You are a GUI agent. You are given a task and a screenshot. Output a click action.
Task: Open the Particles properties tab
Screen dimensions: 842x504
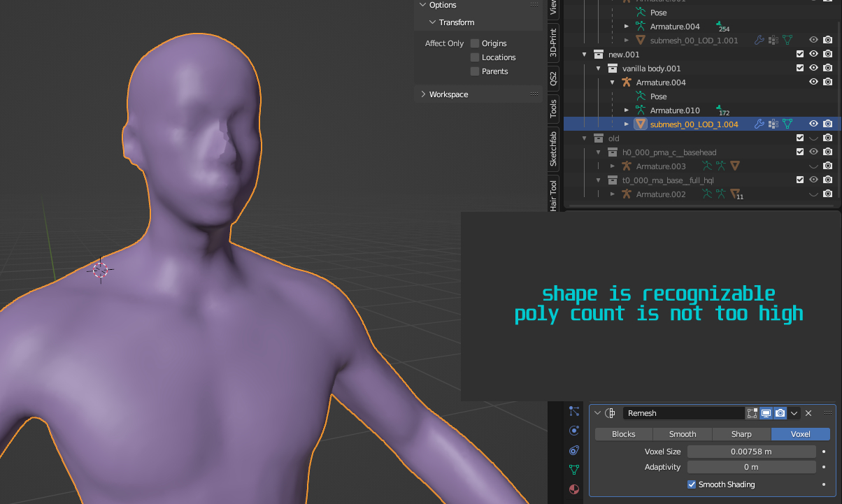pyautogui.click(x=574, y=411)
